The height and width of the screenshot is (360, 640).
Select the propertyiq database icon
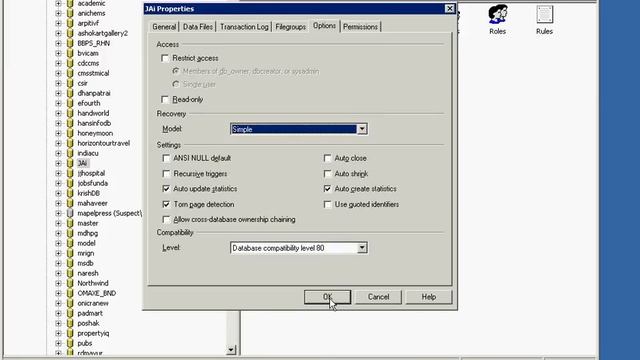pos(70,333)
